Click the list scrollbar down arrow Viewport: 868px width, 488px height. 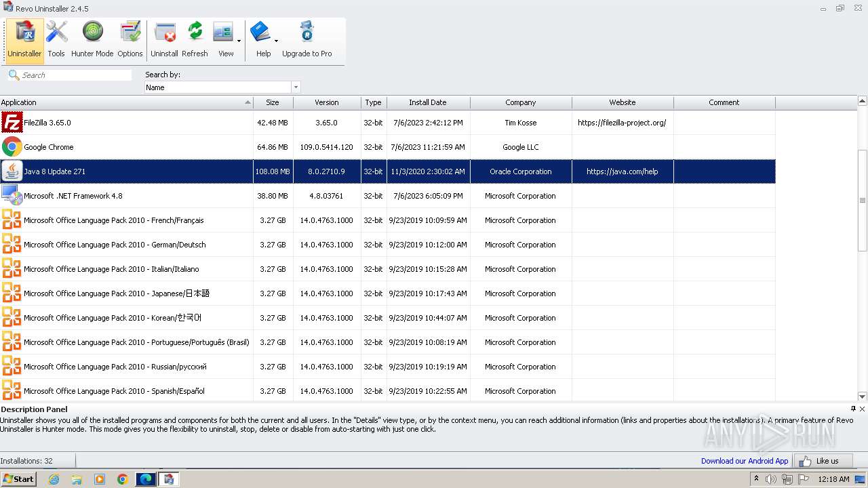pos(863,396)
